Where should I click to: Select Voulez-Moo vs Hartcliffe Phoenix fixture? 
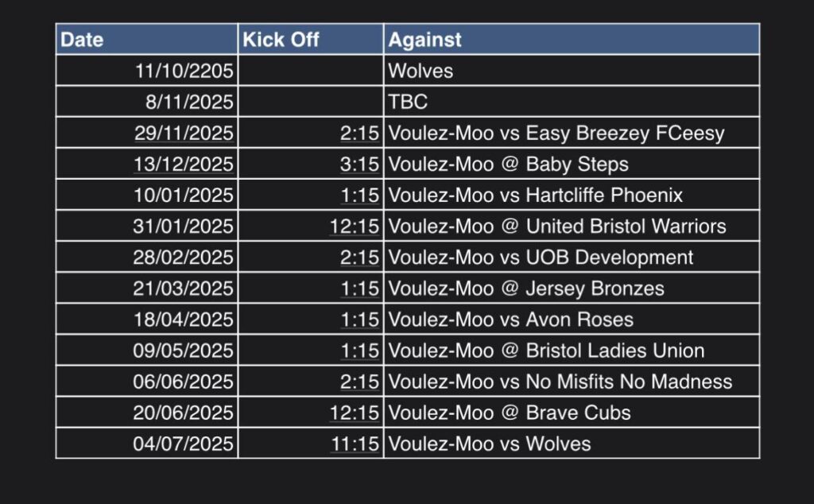(x=535, y=195)
